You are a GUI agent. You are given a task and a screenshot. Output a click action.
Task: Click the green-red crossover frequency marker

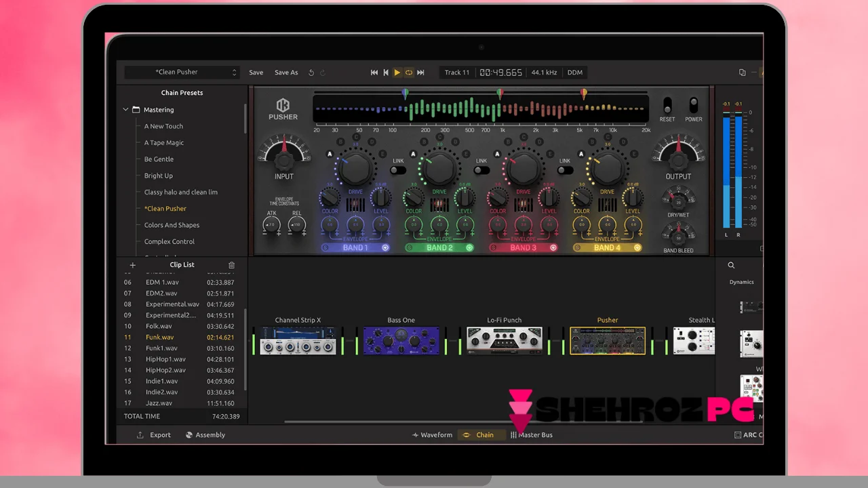pos(500,94)
